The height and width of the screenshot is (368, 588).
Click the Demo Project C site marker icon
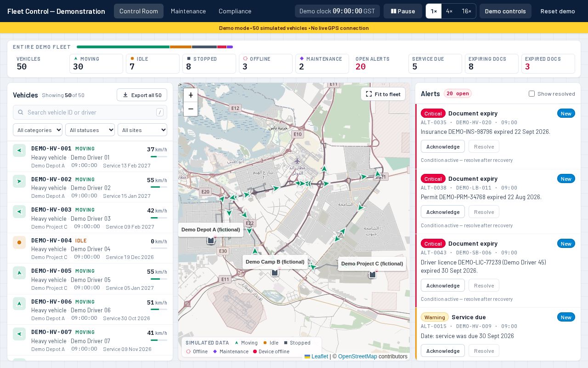pyautogui.click(x=373, y=275)
